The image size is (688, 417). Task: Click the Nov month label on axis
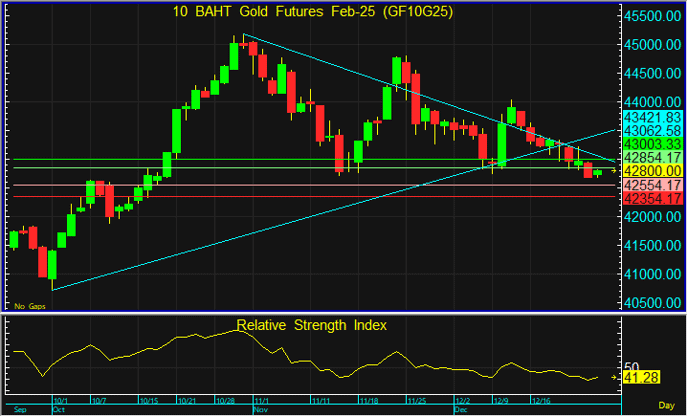(261, 409)
